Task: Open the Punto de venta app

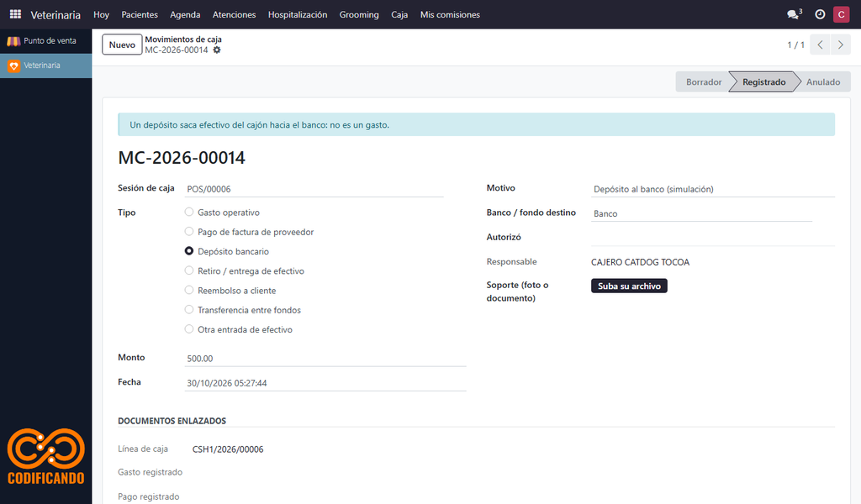Action: point(46,41)
